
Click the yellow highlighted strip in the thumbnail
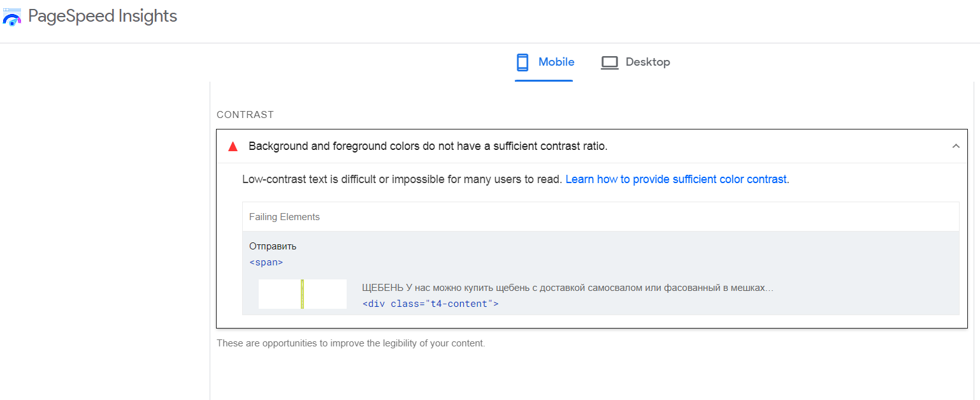pyautogui.click(x=303, y=294)
